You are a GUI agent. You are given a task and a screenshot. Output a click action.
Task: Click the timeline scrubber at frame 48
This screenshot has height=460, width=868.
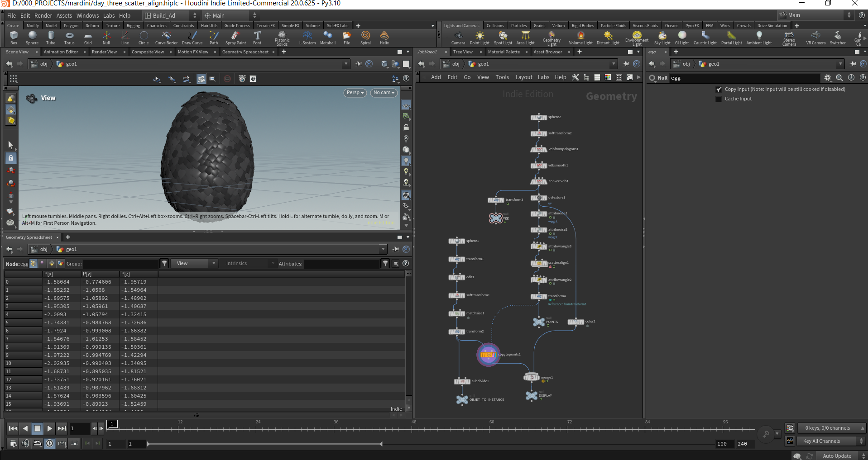[x=413, y=427]
